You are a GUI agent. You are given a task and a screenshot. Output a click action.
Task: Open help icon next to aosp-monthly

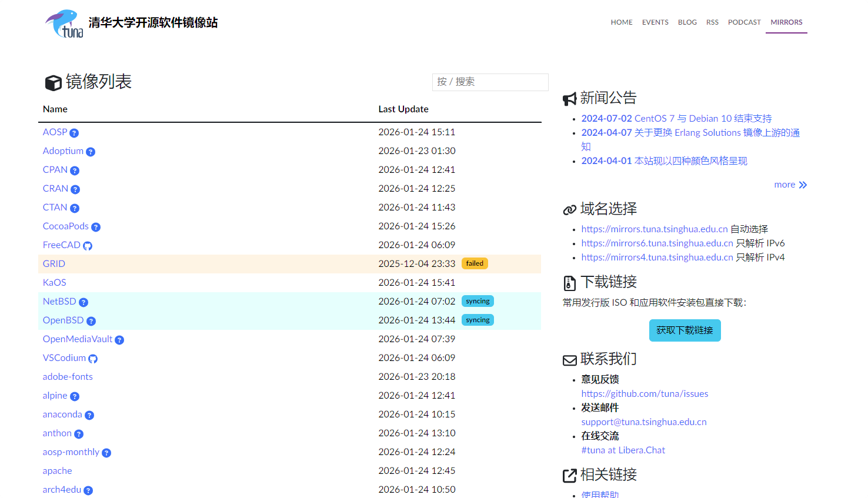[x=106, y=453]
